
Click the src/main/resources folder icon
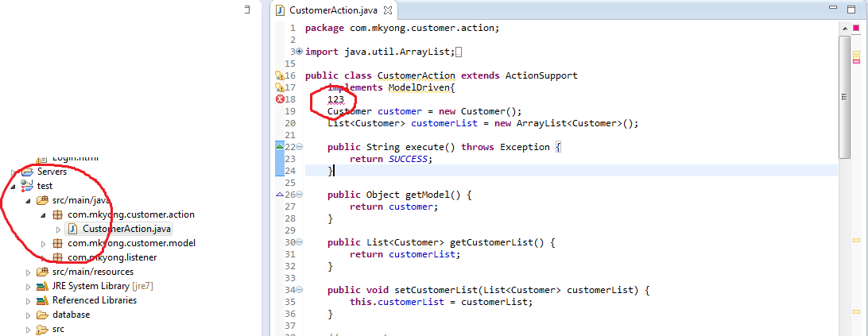coord(43,272)
